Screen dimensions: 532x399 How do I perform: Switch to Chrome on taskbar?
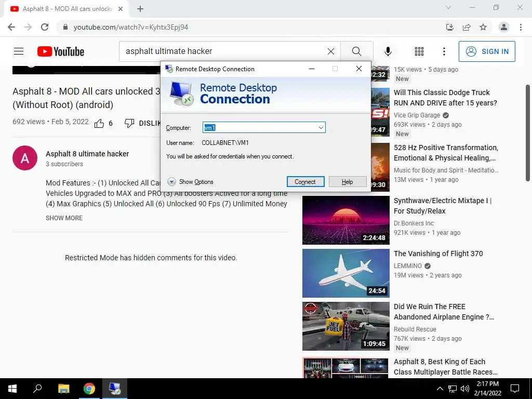coord(89,389)
